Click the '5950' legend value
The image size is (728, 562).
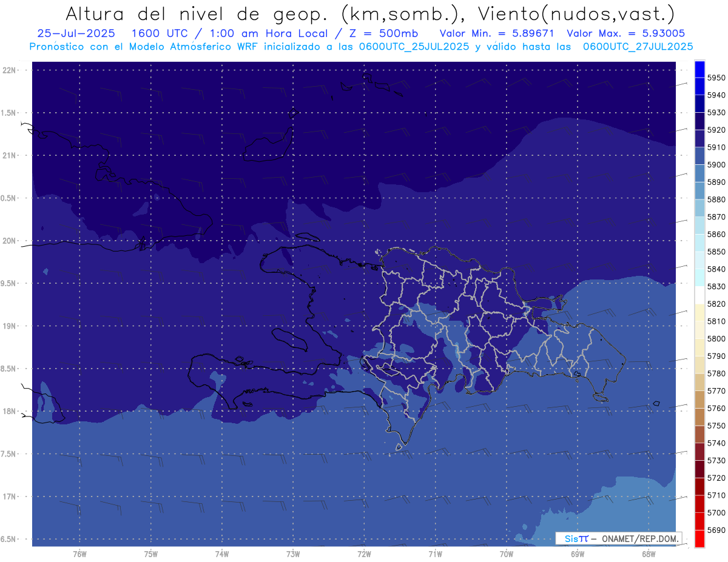[716, 78]
